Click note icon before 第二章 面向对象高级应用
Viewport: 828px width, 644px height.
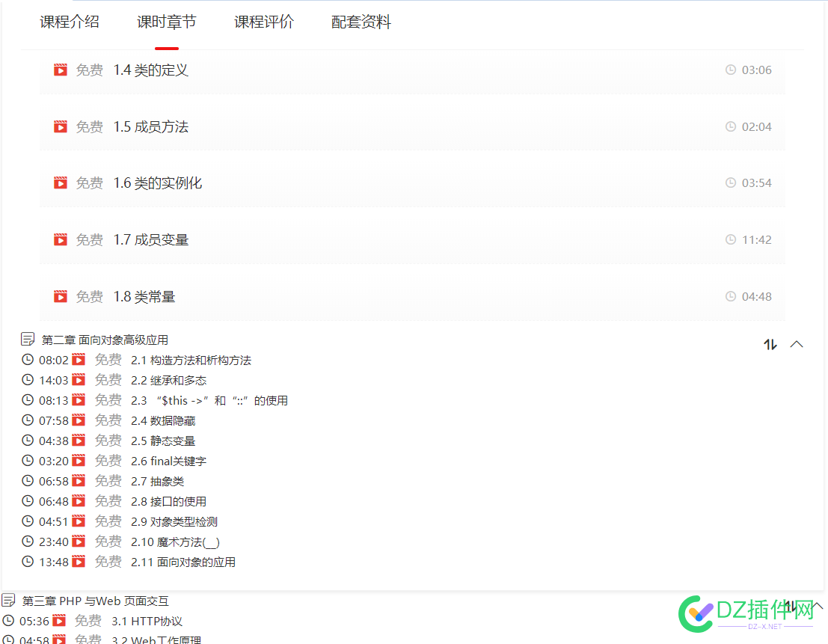pyautogui.click(x=28, y=340)
